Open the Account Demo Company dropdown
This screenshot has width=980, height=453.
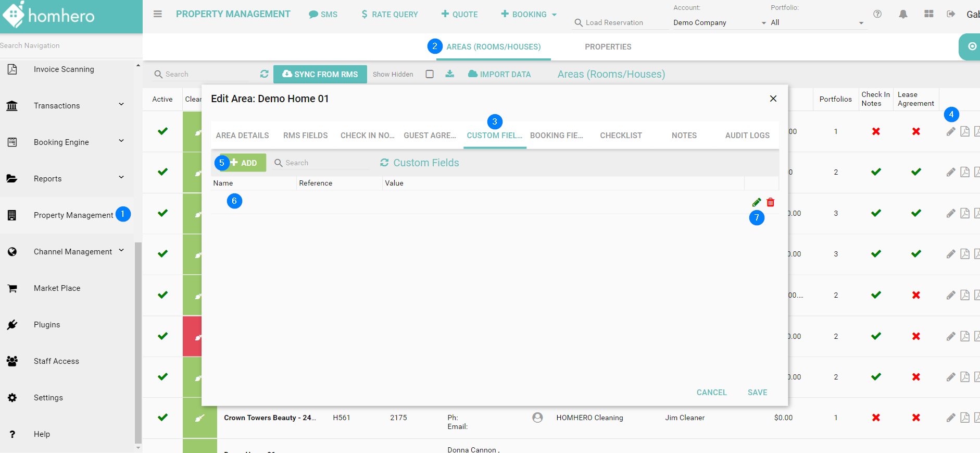pyautogui.click(x=719, y=23)
